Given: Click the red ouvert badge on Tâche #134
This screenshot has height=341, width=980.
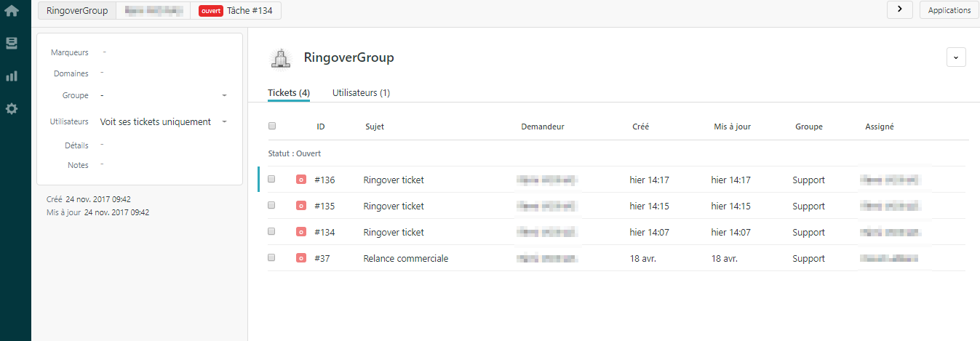Looking at the screenshot, I should pos(210,10).
